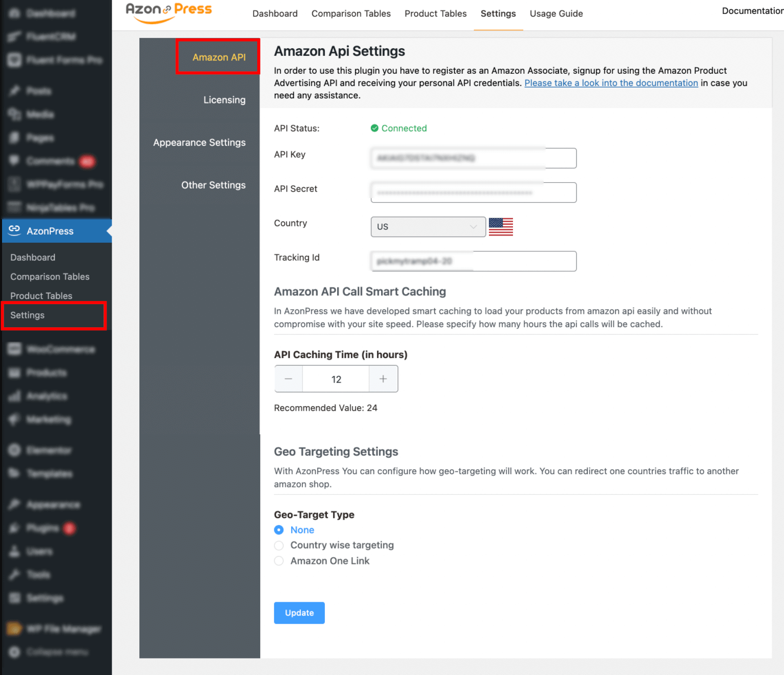Click the 'Amazon Api Settings' title

point(339,51)
